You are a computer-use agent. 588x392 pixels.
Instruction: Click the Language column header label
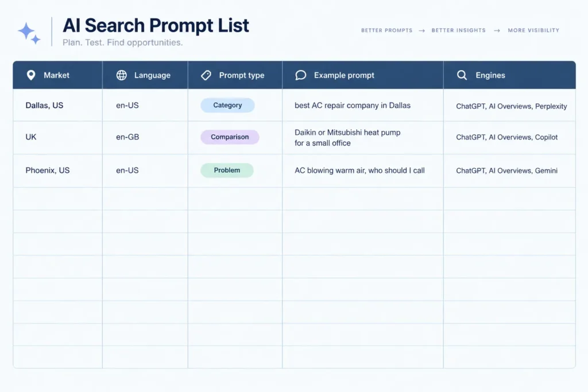(152, 75)
